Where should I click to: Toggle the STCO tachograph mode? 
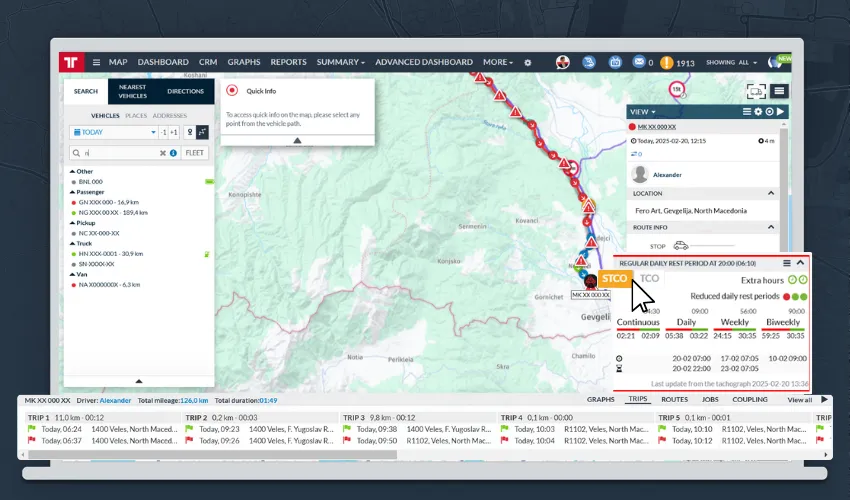(614, 278)
